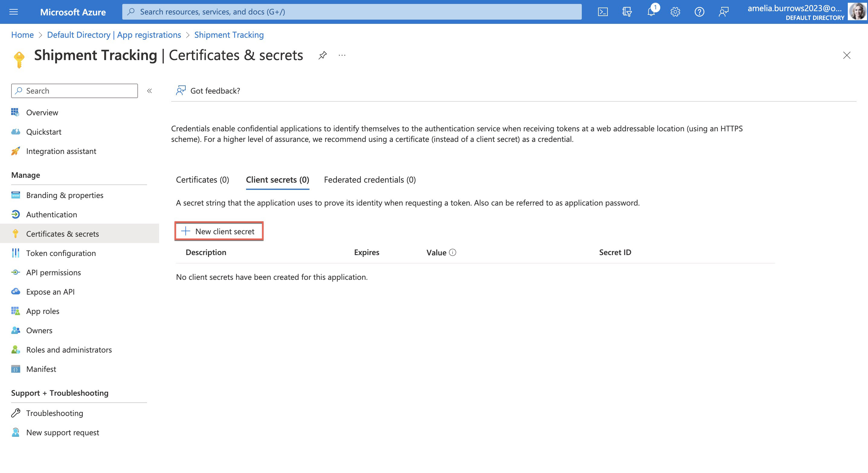Select the Federated credentials tab
This screenshot has width=868, height=473.
coord(370,179)
